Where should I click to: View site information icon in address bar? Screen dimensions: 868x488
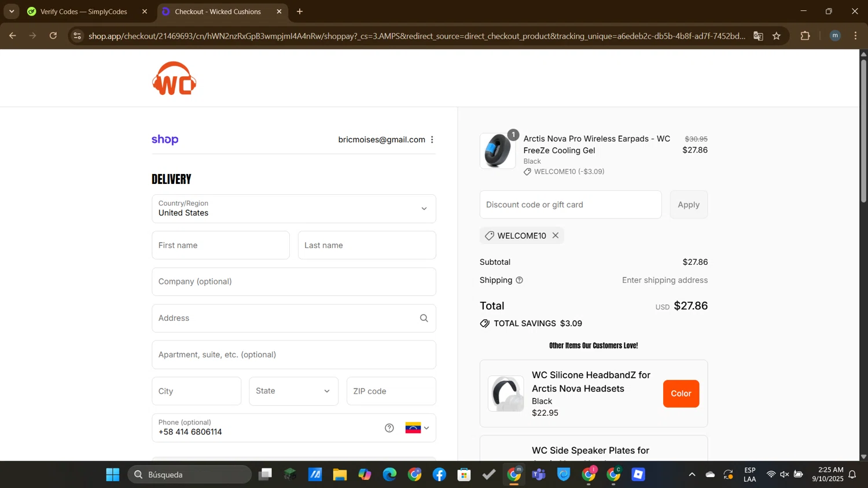[78, 36]
